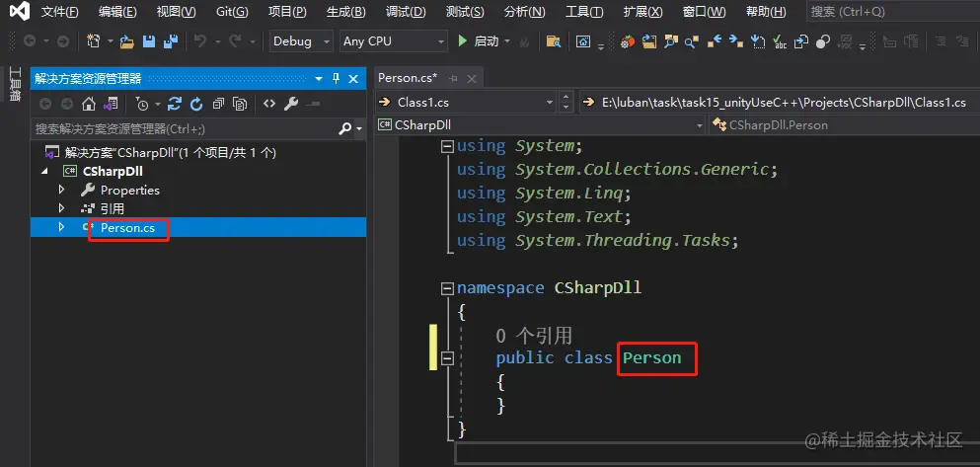The height and width of the screenshot is (467, 980).
Task: Click the switch views icon beside home
Action: [x=111, y=104]
